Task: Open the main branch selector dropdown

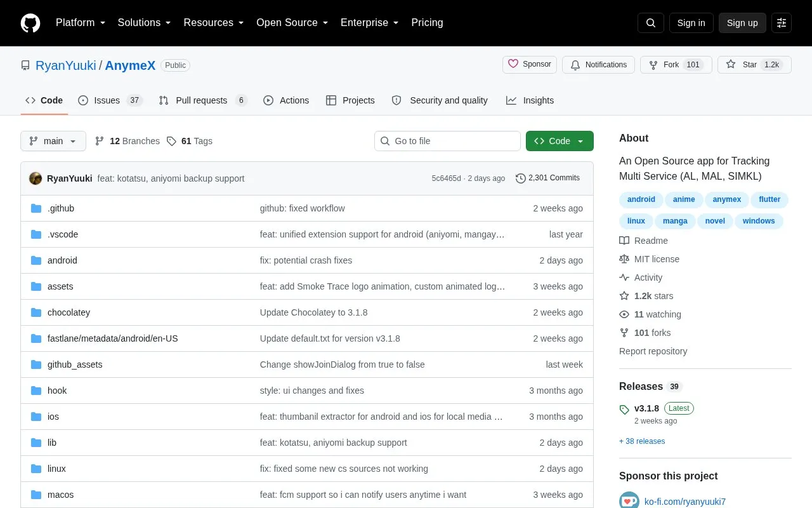Action: pos(53,141)
